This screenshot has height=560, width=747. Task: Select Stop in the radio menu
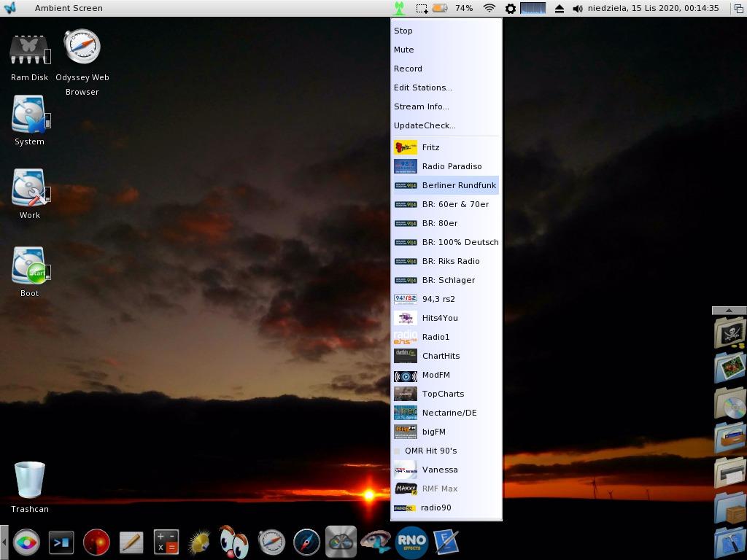point(446,31)
